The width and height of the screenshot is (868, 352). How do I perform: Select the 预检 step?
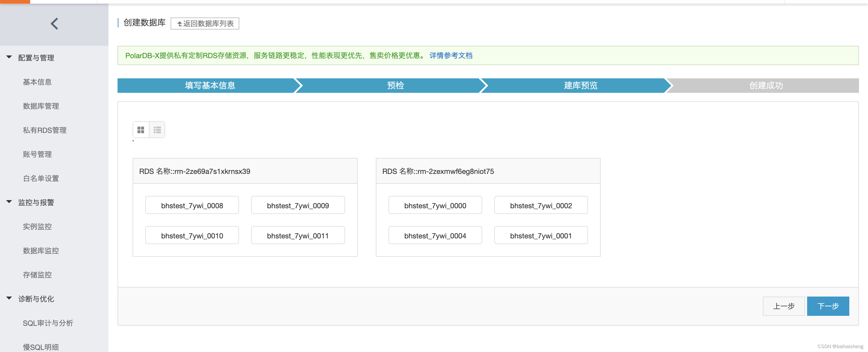[395, 86]
